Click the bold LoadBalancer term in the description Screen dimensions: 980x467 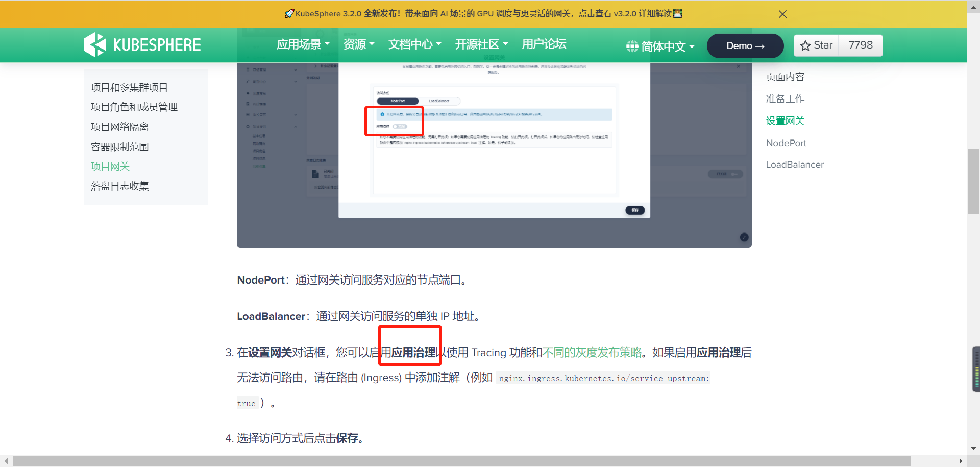tap(271, 316)
